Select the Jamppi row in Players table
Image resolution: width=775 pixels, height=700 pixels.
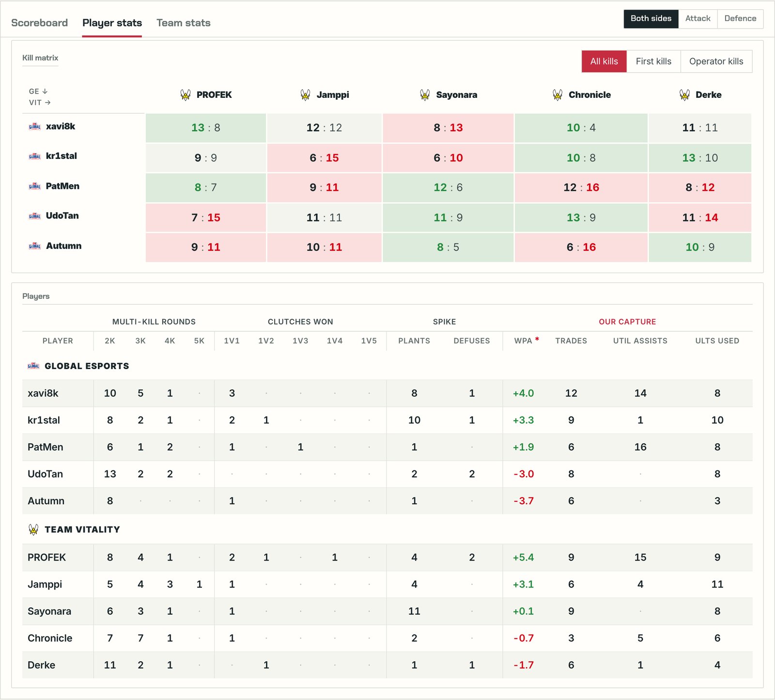[387, 584]
